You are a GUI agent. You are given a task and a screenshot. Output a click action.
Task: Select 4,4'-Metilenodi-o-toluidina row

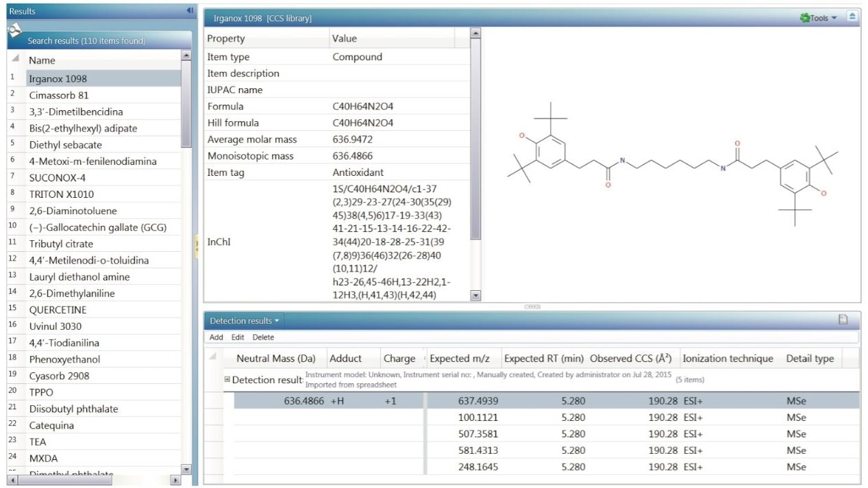point(103,260)
